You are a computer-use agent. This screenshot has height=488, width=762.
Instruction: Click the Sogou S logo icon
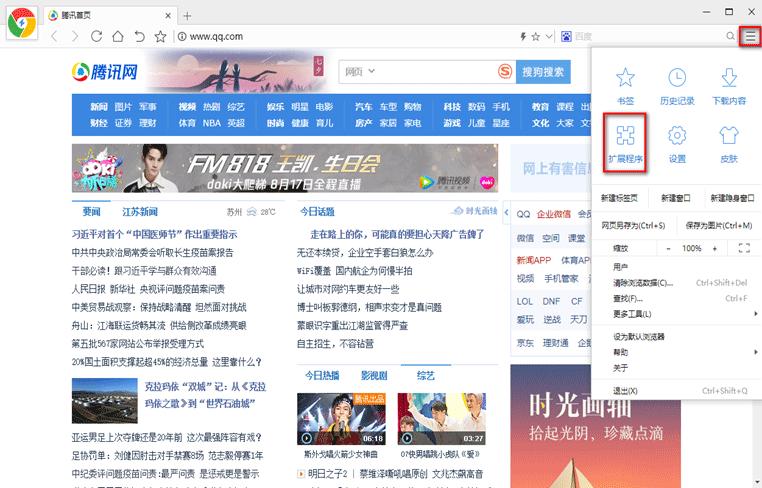[505, 72]
